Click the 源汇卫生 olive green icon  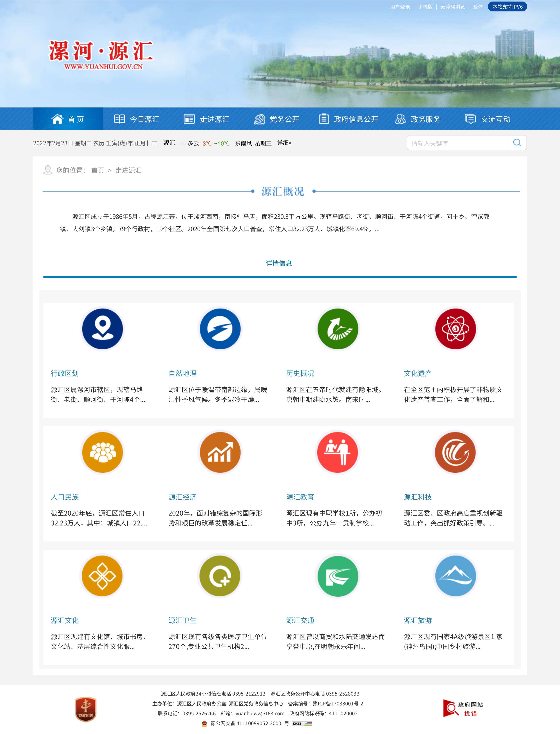point(220,576)
